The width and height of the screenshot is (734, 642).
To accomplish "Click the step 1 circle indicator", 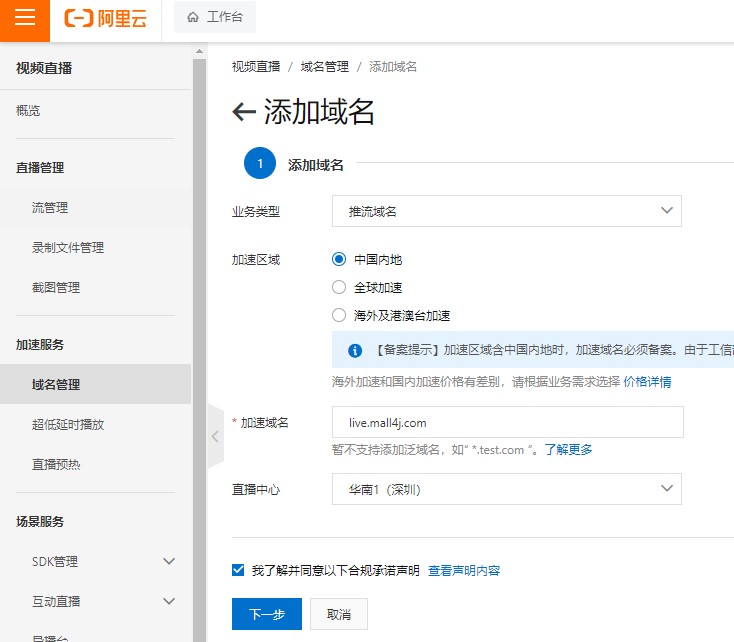I will tap(259, 164).
